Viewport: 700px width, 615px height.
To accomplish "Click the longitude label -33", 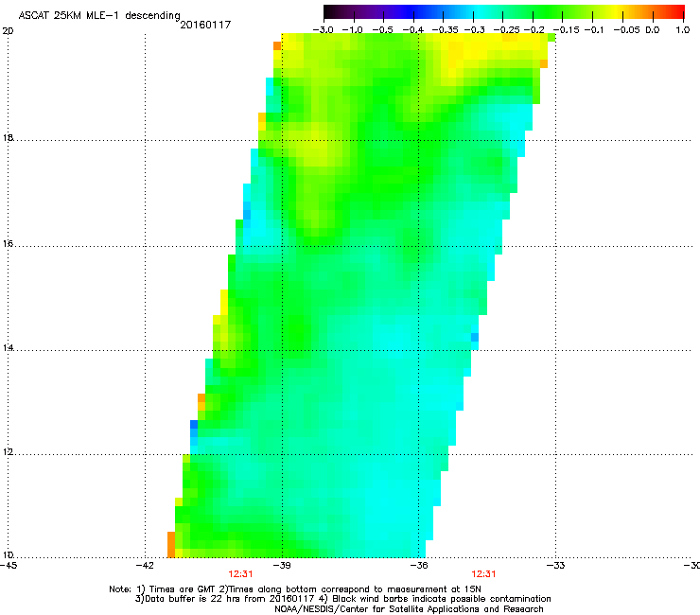I will pos(556,566).
